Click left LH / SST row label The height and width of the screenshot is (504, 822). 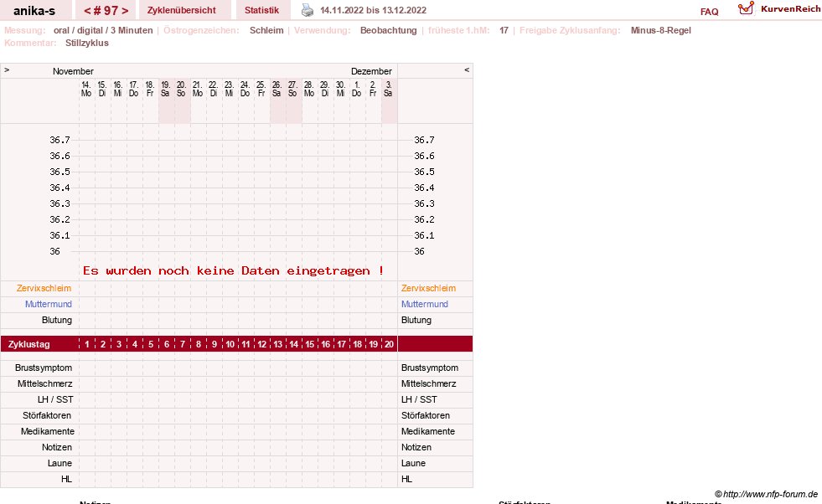coord(55,399)
